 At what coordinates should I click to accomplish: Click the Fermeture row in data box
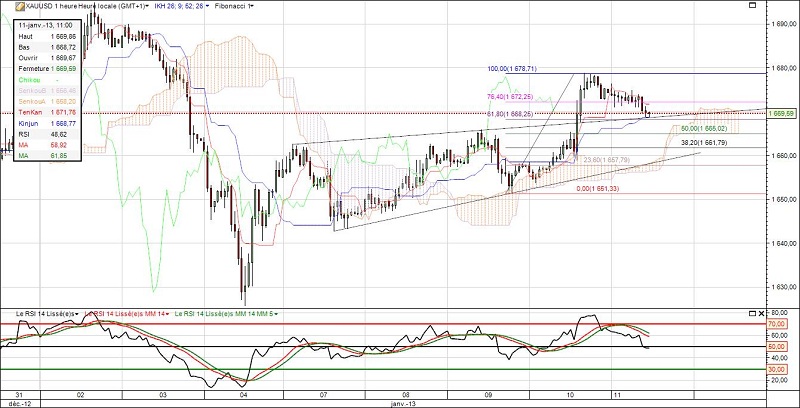[x=48, y=69]
